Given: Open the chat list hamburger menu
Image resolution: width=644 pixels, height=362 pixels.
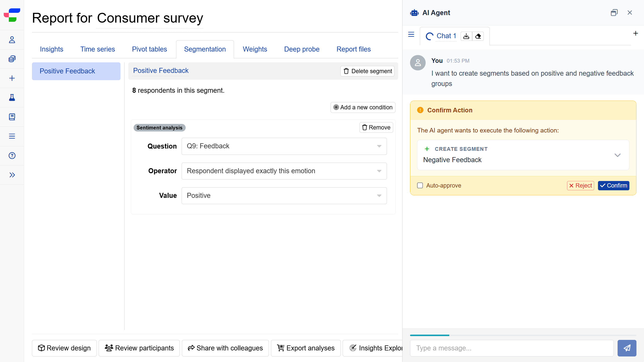Looking at the screenshot, I should 411,34.
